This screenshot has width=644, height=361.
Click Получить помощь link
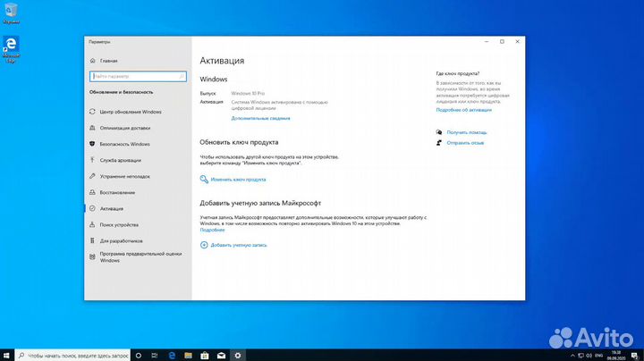(467, 132)
